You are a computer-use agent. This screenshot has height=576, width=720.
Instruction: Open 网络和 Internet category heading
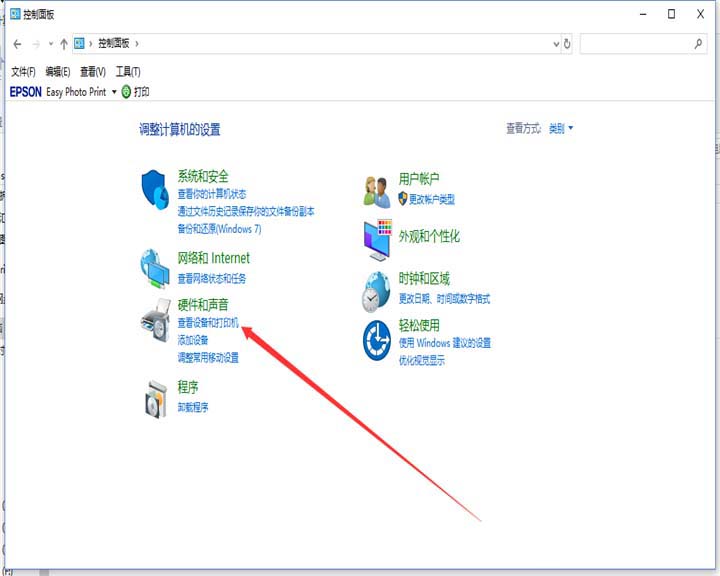click(214, 258)
